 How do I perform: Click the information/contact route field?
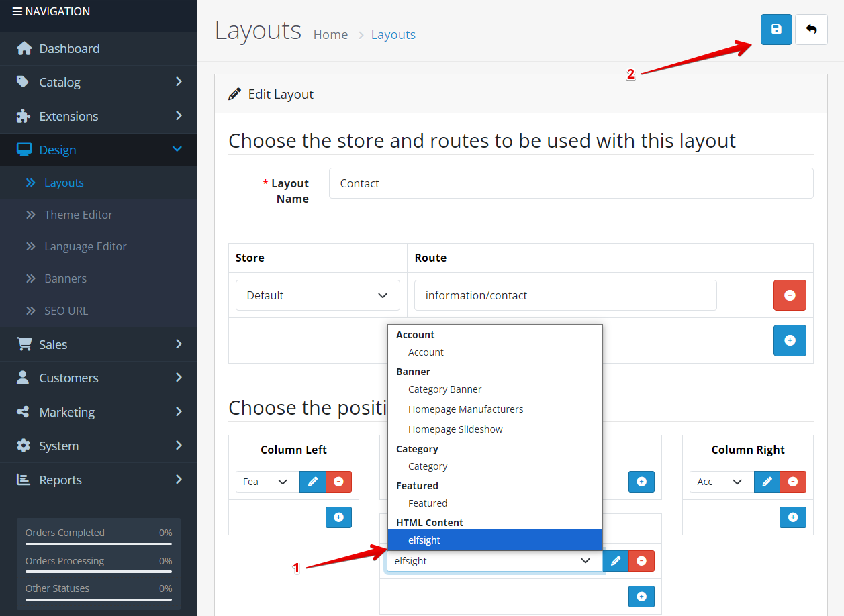click(x=565, y=295)
